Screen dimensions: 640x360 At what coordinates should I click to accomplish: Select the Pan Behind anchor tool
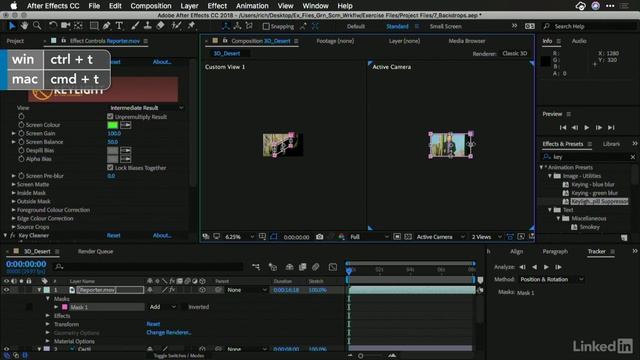(x=78, y=26)
